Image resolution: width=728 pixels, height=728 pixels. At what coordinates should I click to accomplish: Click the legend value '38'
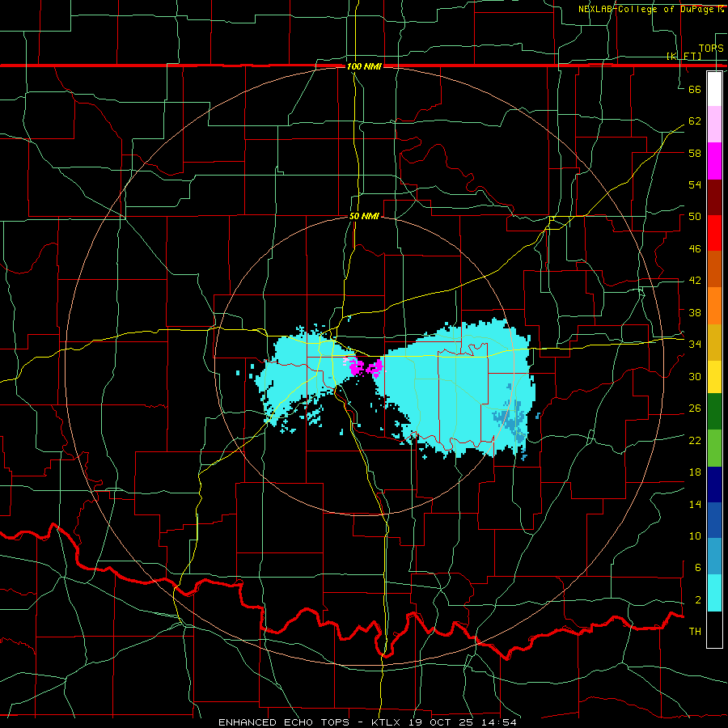[695, 312]
